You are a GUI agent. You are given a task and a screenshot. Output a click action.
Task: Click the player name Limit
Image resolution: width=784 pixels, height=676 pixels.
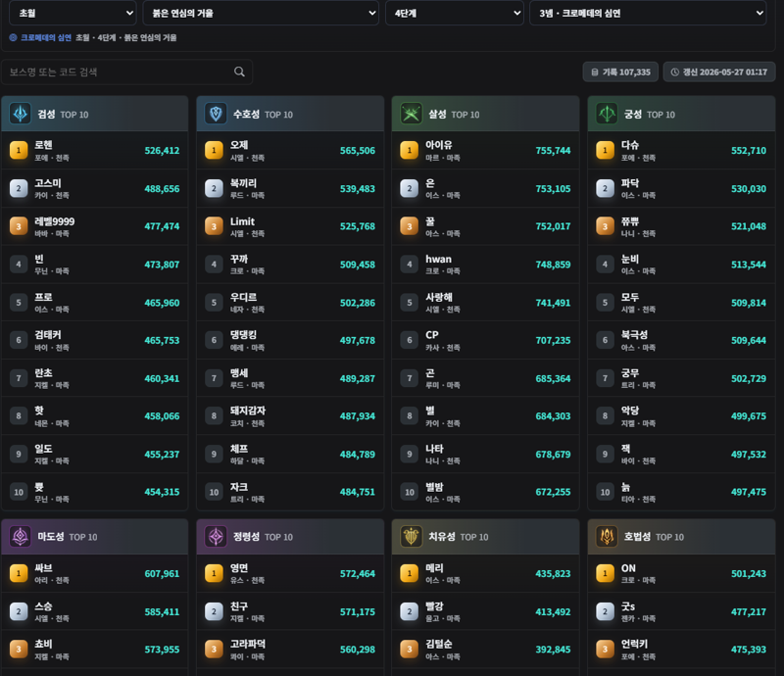click(x=242, y=221)
